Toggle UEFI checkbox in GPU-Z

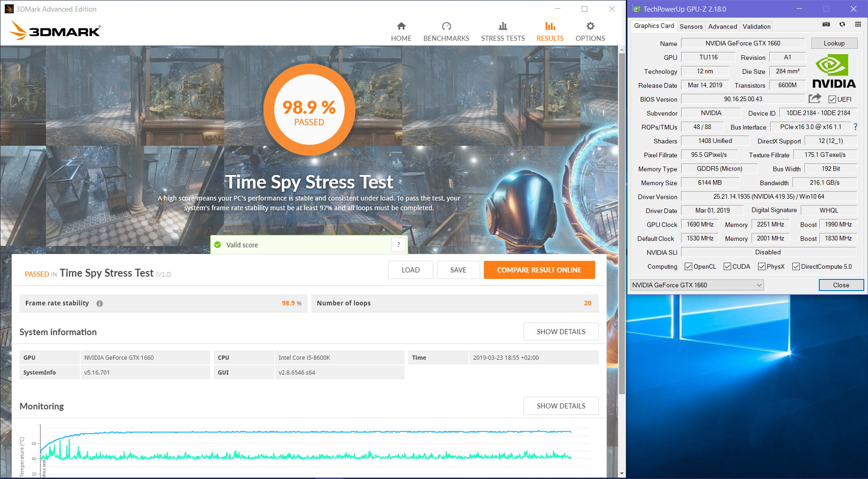(832, 99)
